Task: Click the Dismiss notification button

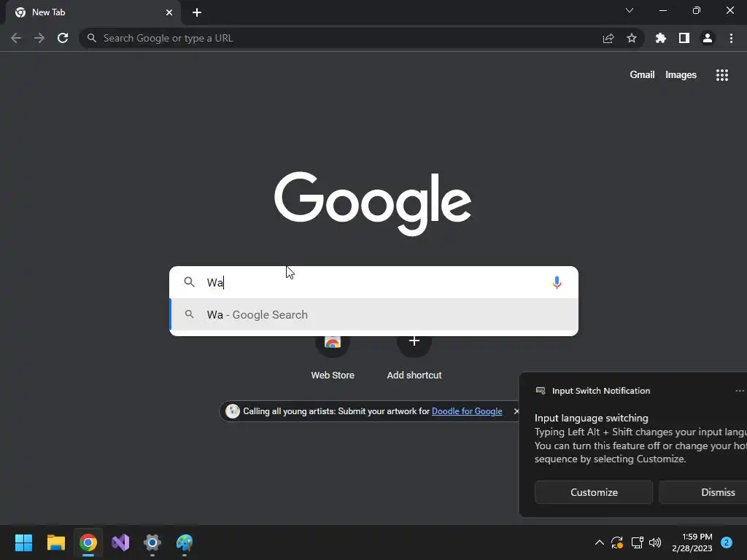Action: pyautogui.click(x=703, y=492)
